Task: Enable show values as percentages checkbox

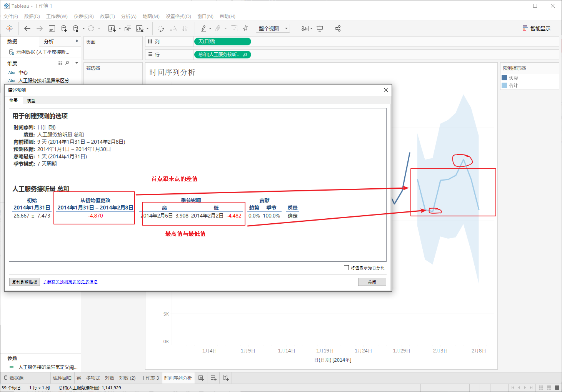Action: [346, 268]
